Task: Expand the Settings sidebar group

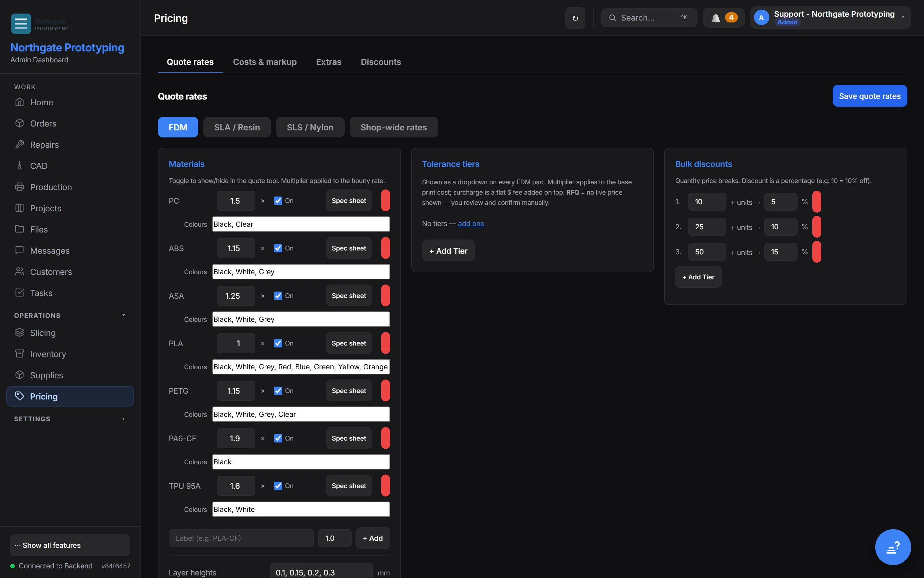Action: point(70,419)
